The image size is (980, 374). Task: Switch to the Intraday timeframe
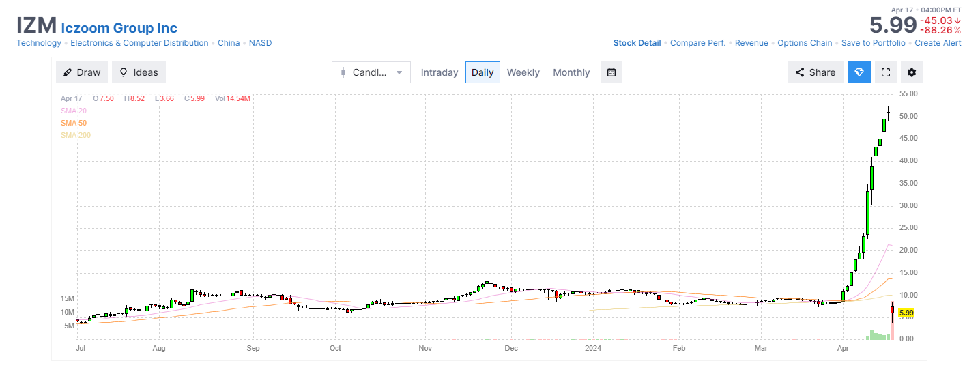439,72
